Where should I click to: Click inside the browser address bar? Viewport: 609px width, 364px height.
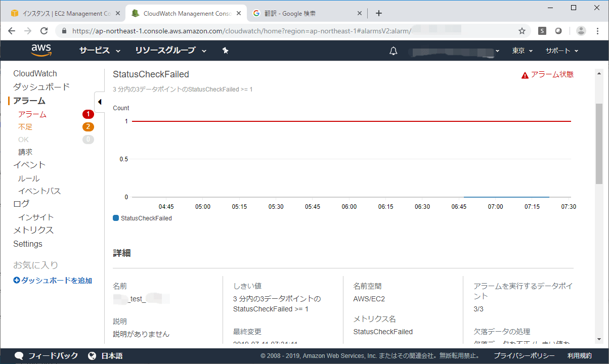253,31
